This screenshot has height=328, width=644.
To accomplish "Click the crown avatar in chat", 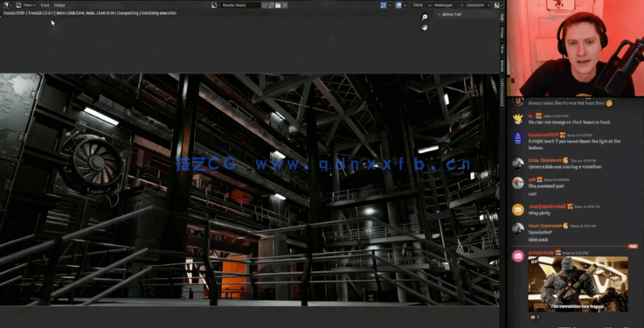I will [518, 119].
